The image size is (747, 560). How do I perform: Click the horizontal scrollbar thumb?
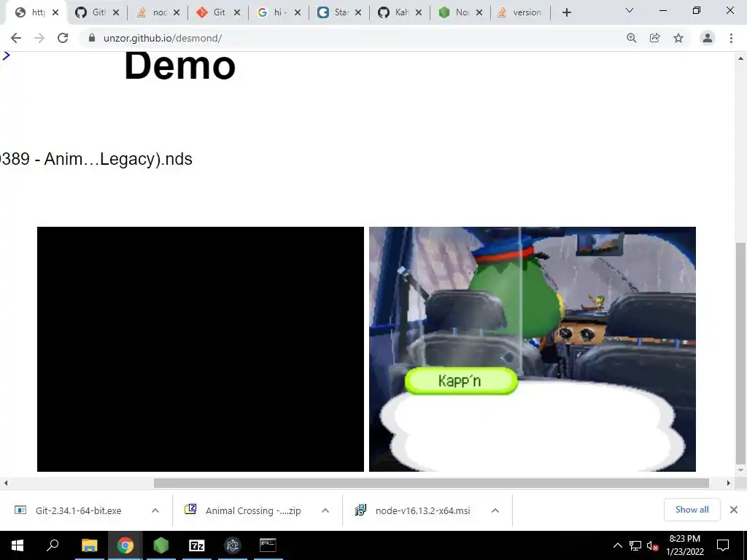click(x=431, y=483)
